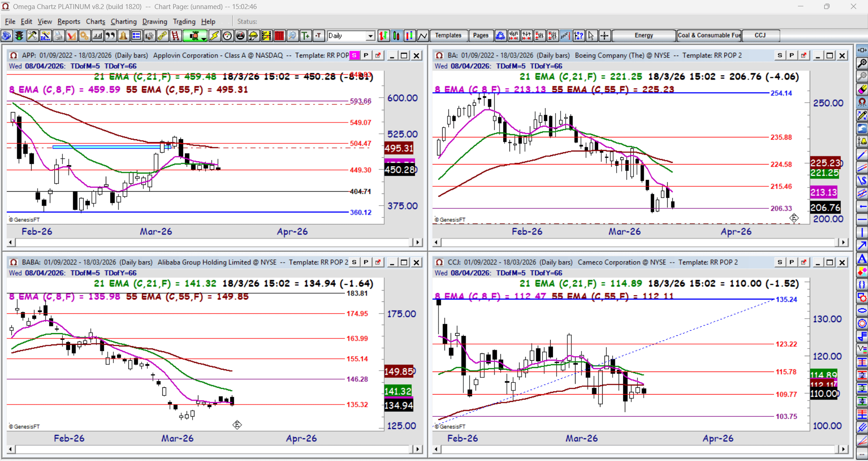Click the yellow lightning bolt icon

pyautogui.click(x=215, y=36)
